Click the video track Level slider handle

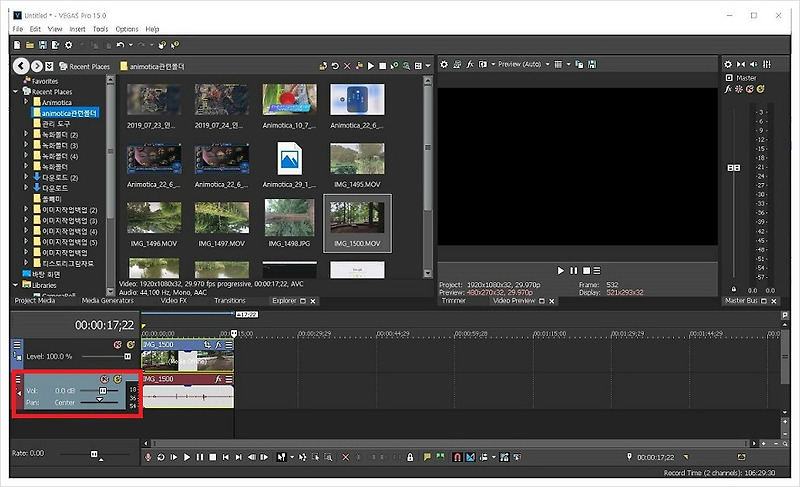(127, 356)
